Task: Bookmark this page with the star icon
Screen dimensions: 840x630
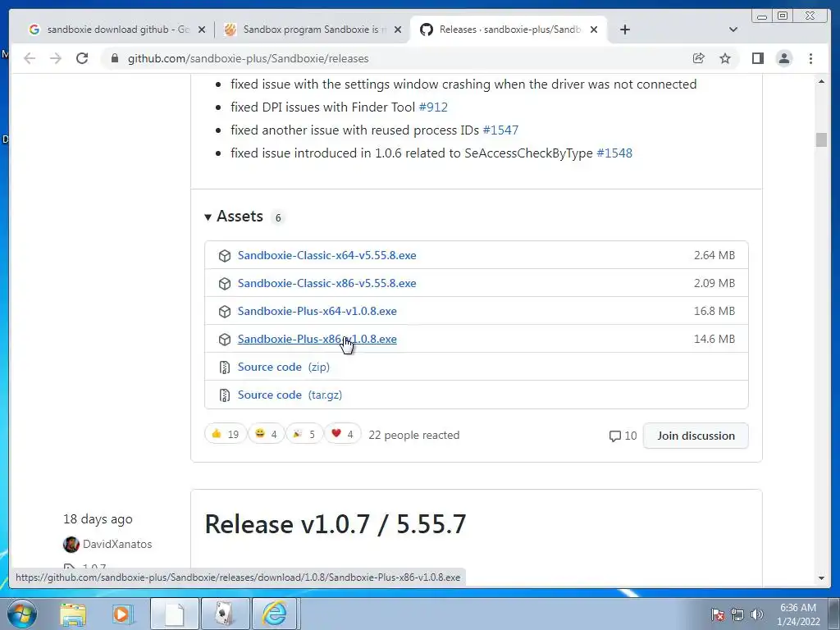Action: 725,58
